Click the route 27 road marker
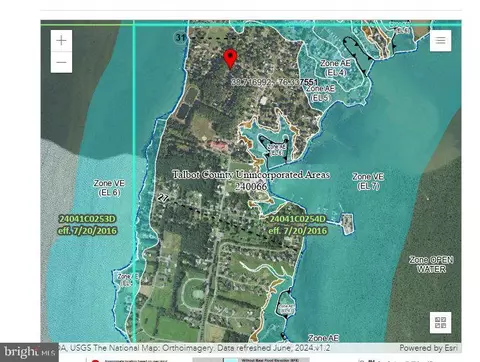 pos(163,198)
